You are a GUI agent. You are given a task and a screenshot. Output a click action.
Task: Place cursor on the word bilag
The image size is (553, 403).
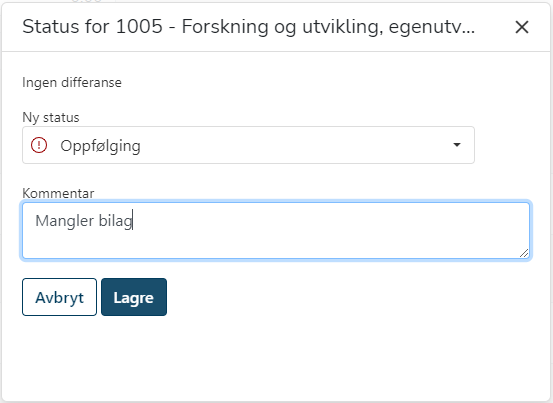pos(115,221)
